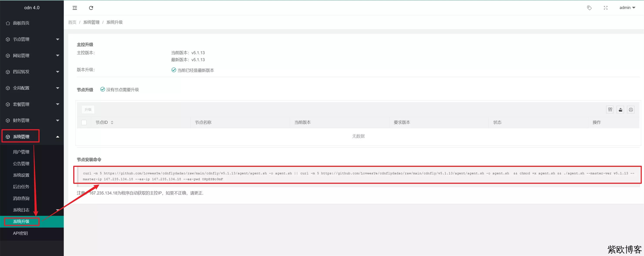Click the table print icon
644x256 pixels.
click(x=631, y=109)
